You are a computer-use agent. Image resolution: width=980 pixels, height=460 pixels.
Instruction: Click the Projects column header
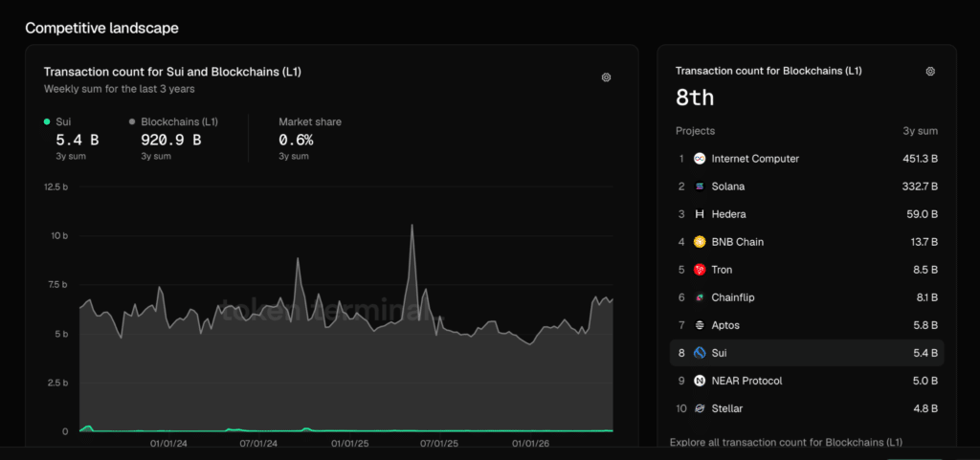(695, 131)
